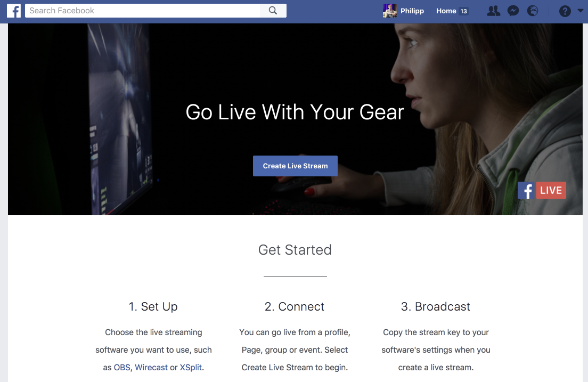Viewport: 588px width, 382px height.
Task: Click the Get Started heading
Action: click(x=295, y=250)
